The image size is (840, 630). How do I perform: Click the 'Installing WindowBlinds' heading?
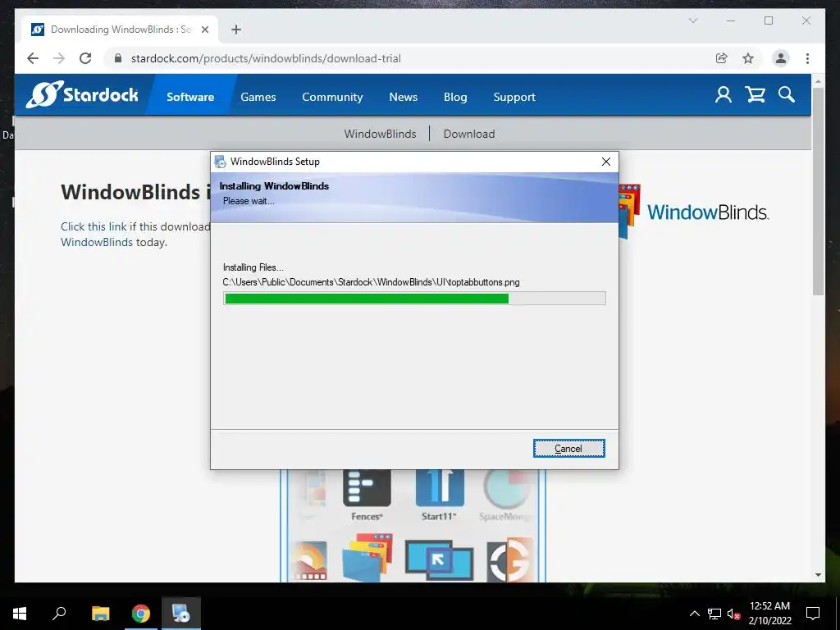tap(274, 186)
